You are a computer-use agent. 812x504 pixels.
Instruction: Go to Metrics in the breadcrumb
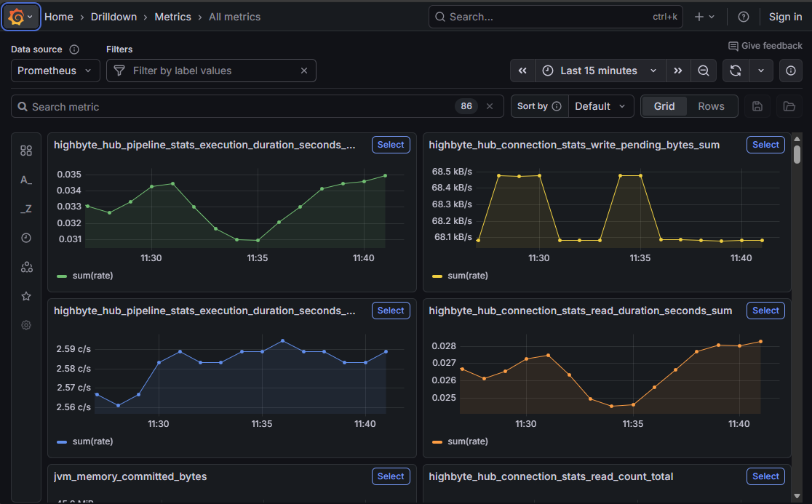click(x=172, y=17)
